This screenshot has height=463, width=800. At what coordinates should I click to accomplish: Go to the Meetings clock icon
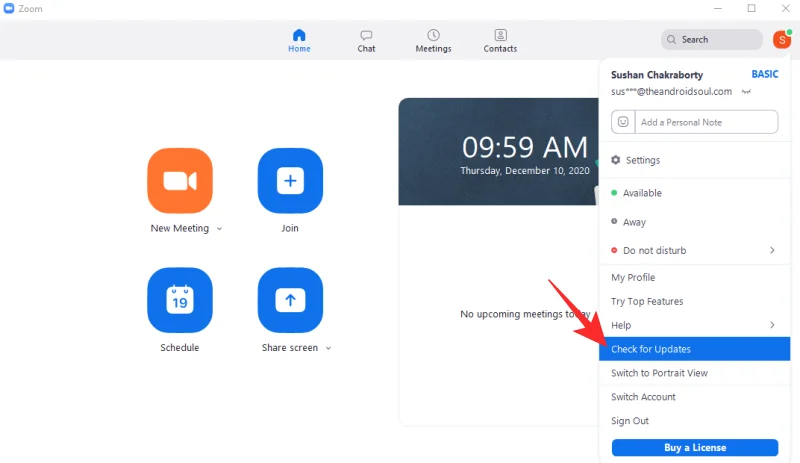tap(433, 36)
